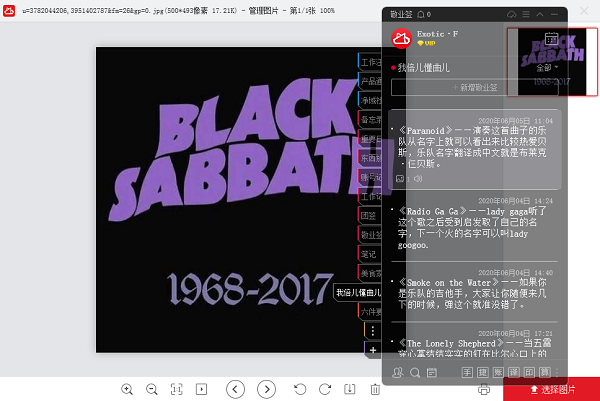Click the 手 tool button
Image resolution: width=600 pixels, height=401 pixels.
pyautogui.click(x=467, y=372)
